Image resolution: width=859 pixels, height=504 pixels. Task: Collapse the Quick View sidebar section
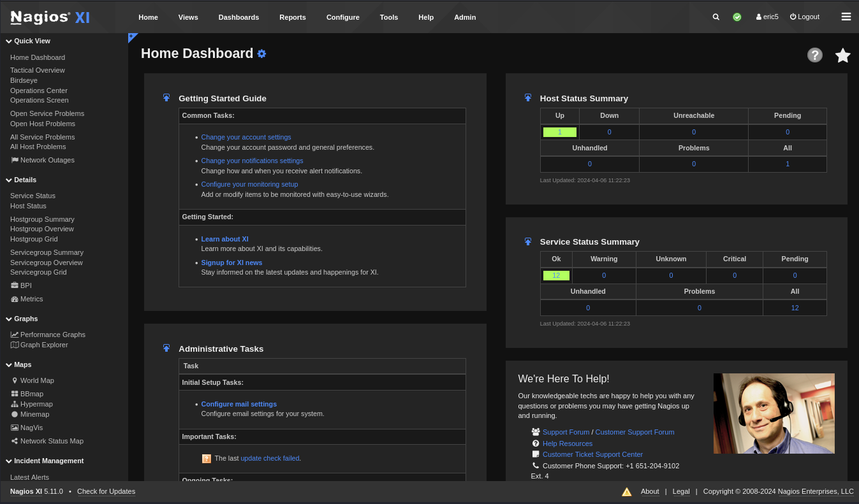click(28, 41)
